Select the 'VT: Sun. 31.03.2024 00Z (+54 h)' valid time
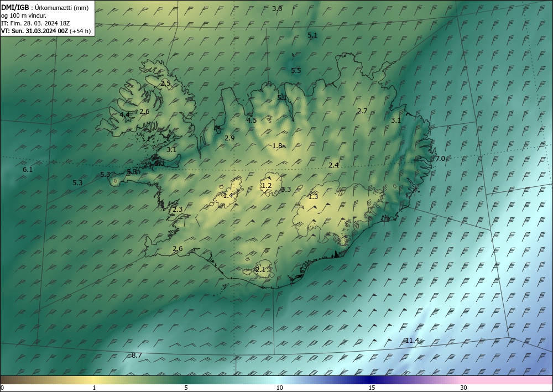 click(x=46, y=30)
